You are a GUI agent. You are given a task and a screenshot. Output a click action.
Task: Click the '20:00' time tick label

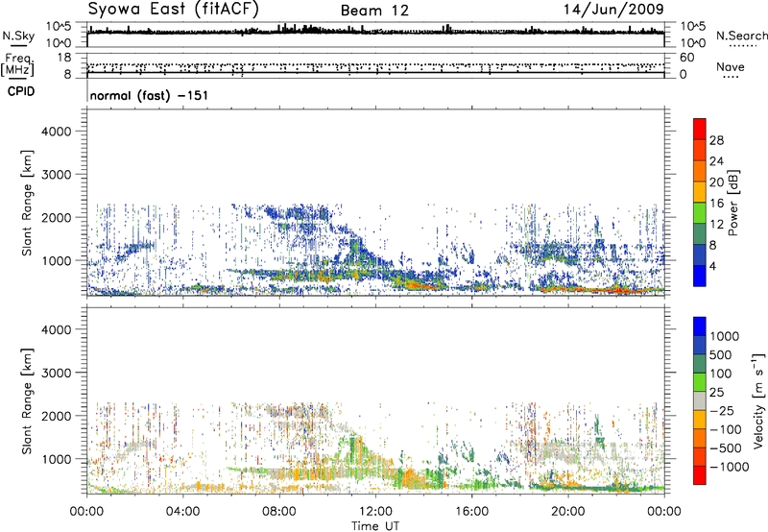click(568, 512)
